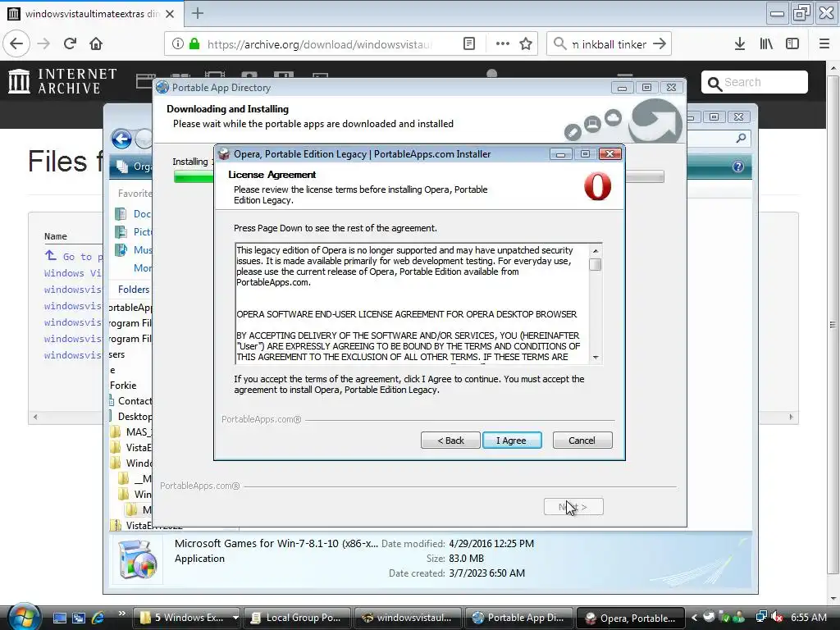The width and height of the screenshot is (840, 630).
Task: Reload the page in Firefox
Action: coord(70,44)
